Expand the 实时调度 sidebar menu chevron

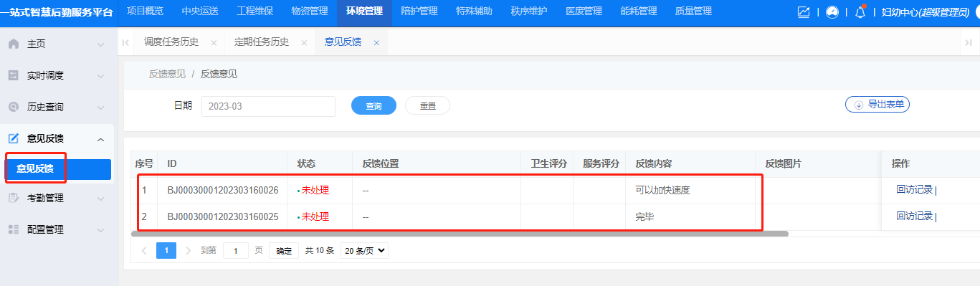coord(100,75)
